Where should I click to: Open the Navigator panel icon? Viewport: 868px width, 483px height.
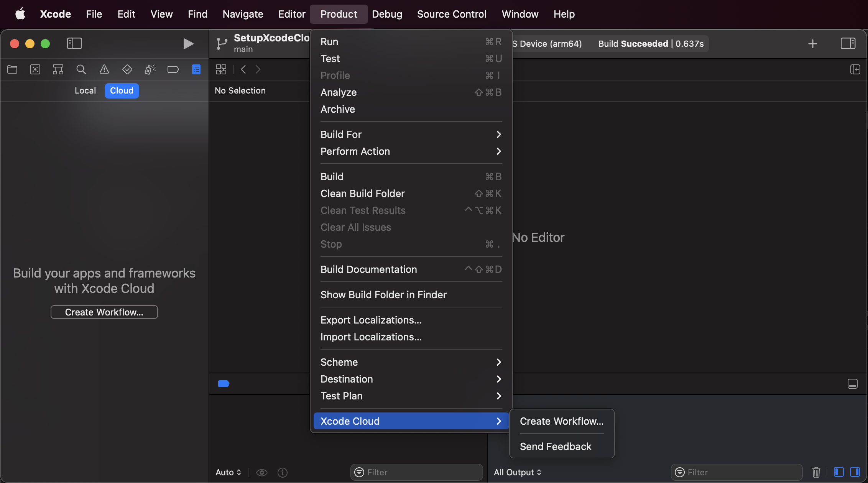[x=72, y=42]
